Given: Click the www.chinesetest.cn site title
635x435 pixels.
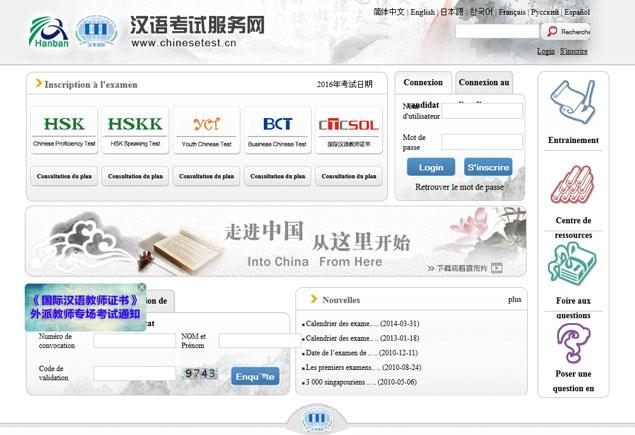Looking at the screenshot, I should [x=183, y=43].
